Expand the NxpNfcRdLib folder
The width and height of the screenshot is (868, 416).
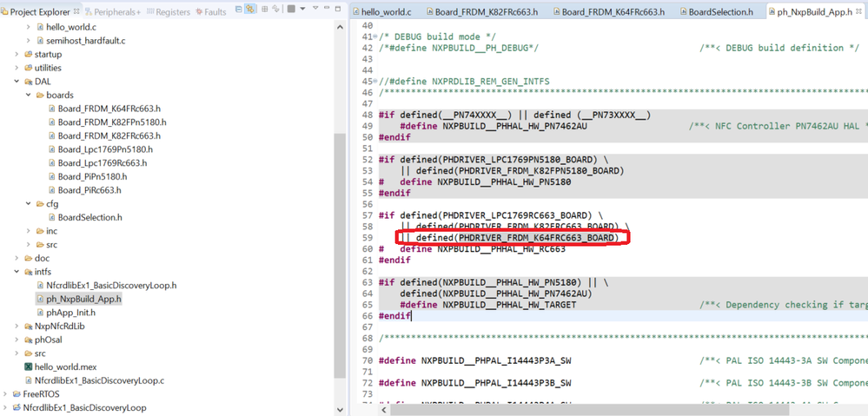(17, 326)
